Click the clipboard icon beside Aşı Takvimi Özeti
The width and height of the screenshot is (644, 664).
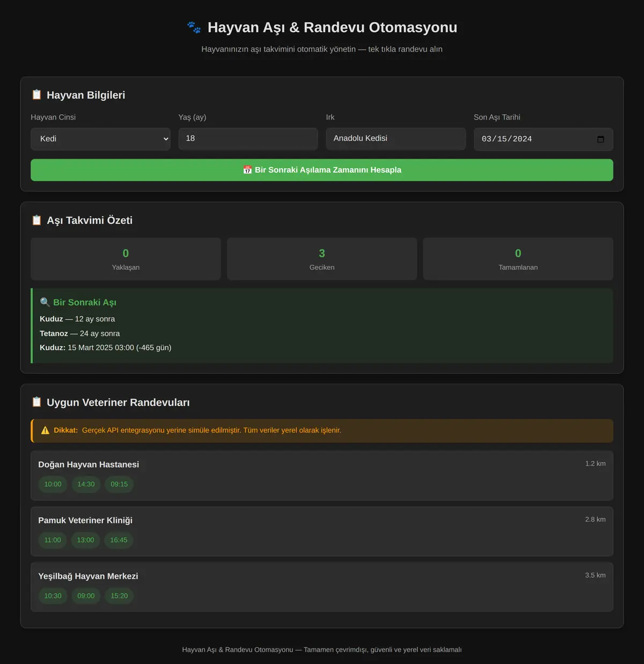tap(36, 220)
